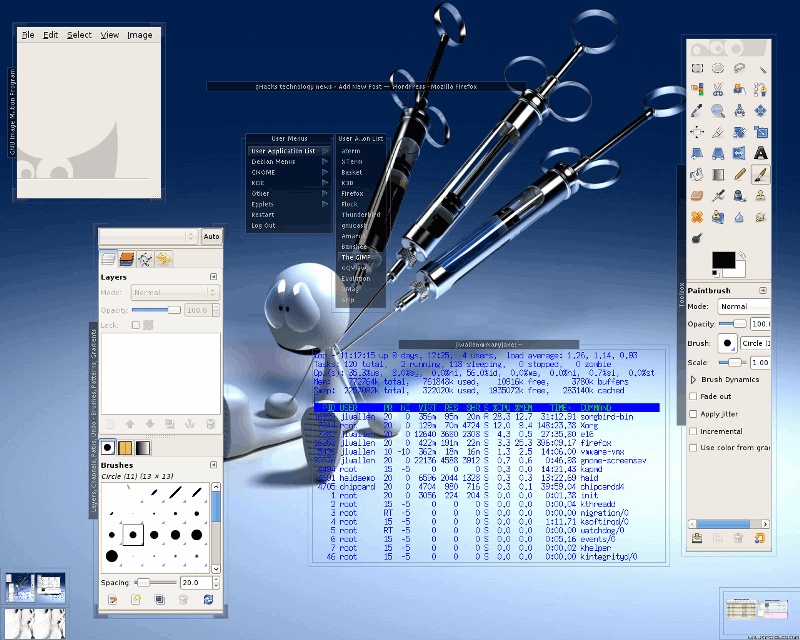This screenshot has width=800, height=640.
Task: Click the brush Spacing value field
Action: click(194, 582)
